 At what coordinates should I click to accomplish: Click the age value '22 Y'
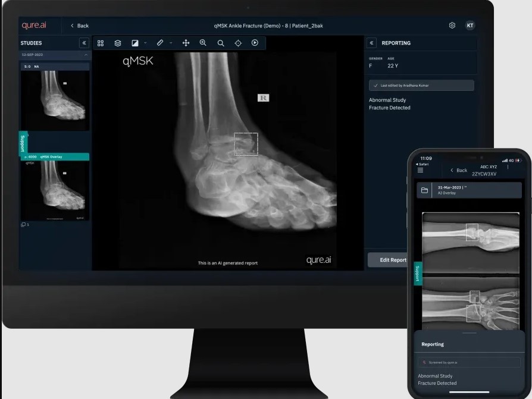point(393,66)
